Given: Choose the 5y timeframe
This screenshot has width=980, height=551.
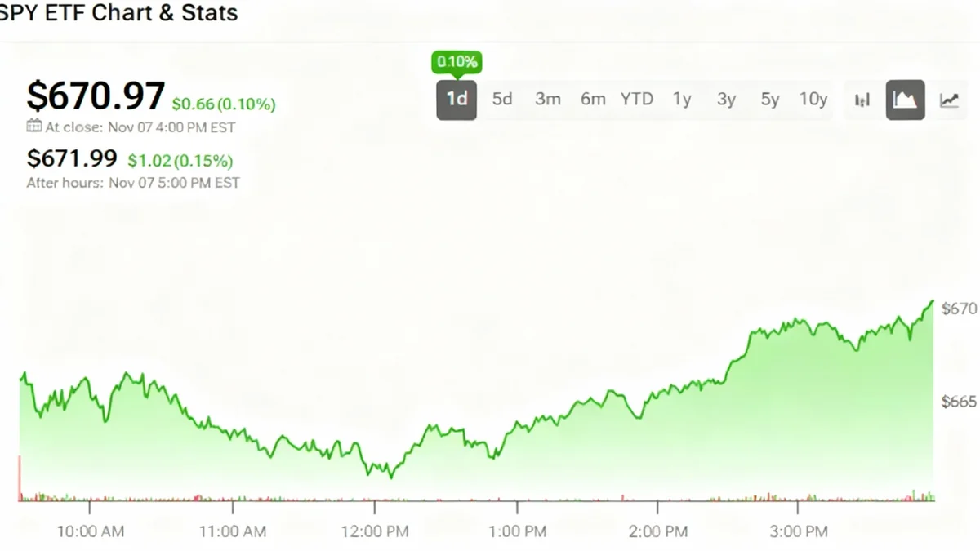Looking at the screenshot, I should tap(769, 99).
